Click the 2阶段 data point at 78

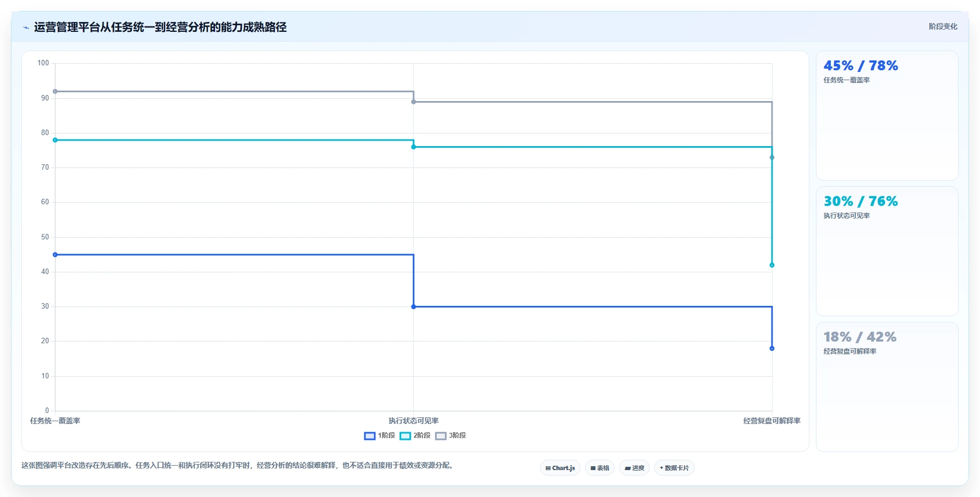(55, 140)
